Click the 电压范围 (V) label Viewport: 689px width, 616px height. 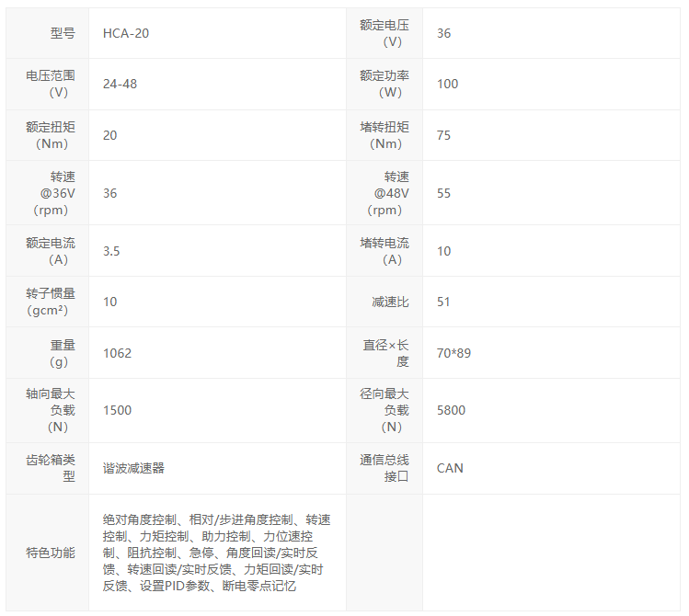coord(51,84)
